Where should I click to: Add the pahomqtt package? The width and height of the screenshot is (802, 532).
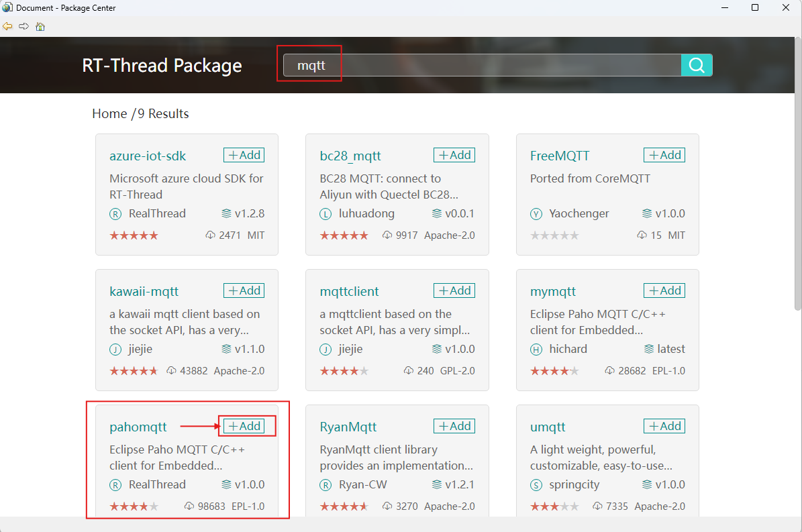[x=244, y=426]
